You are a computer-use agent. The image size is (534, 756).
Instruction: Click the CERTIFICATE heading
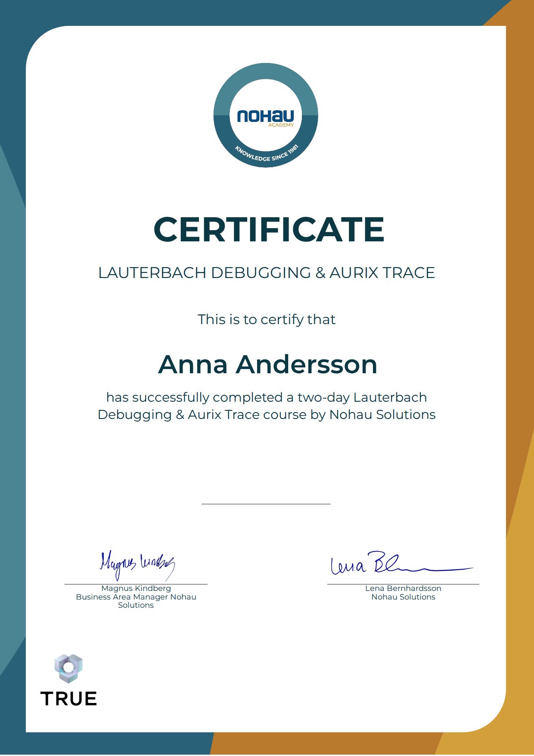coord(269,229)
